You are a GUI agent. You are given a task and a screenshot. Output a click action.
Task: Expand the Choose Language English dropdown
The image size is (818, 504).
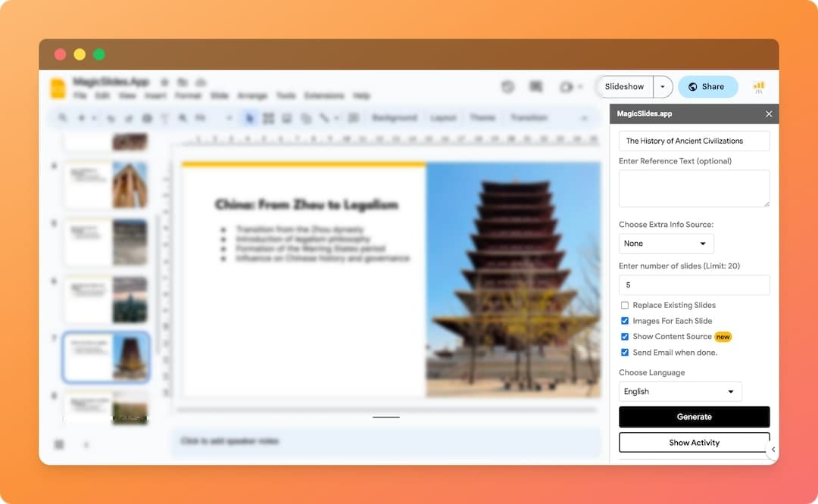coord(679,391)
